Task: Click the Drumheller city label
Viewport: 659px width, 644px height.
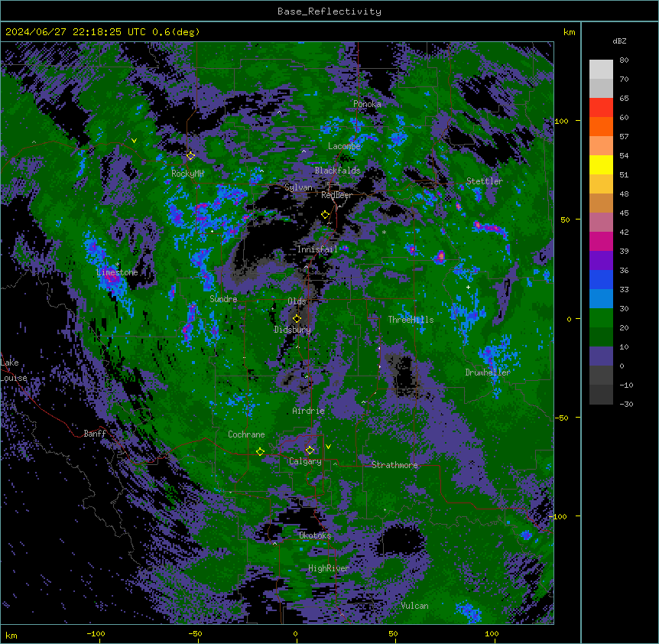Action: [x=488, y=372]
